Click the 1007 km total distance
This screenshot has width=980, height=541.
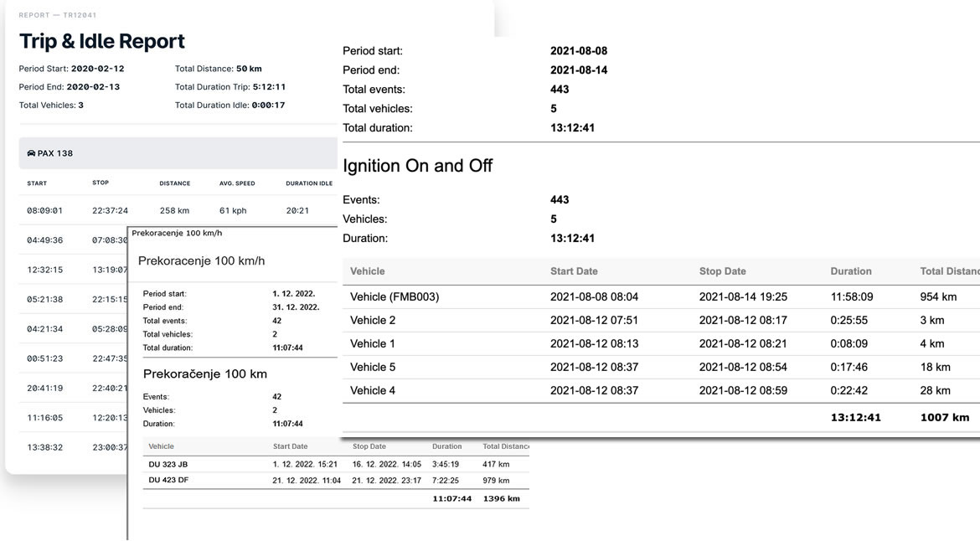944,417
